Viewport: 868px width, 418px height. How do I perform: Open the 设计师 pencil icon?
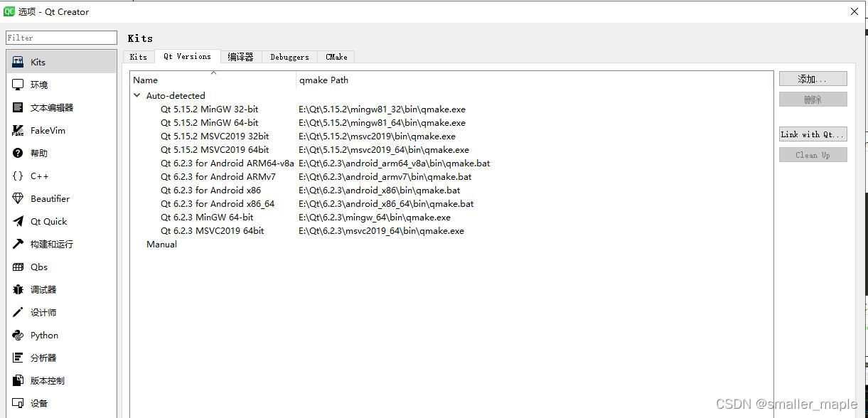click(x=18, y=312)
